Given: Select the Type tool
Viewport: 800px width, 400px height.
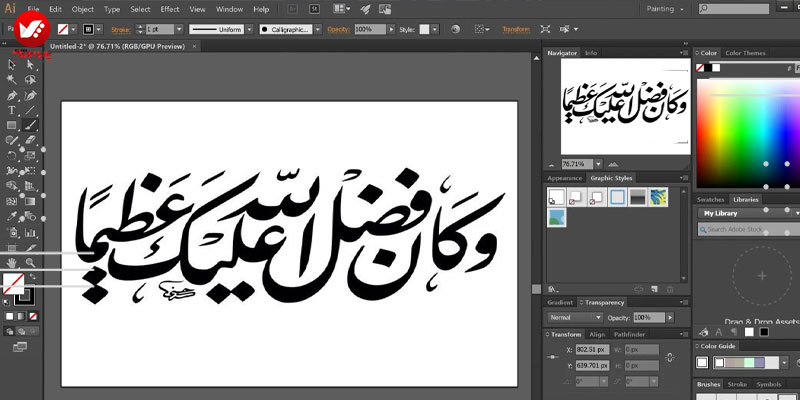Looking at the screenshot, I should coord(12,110).
